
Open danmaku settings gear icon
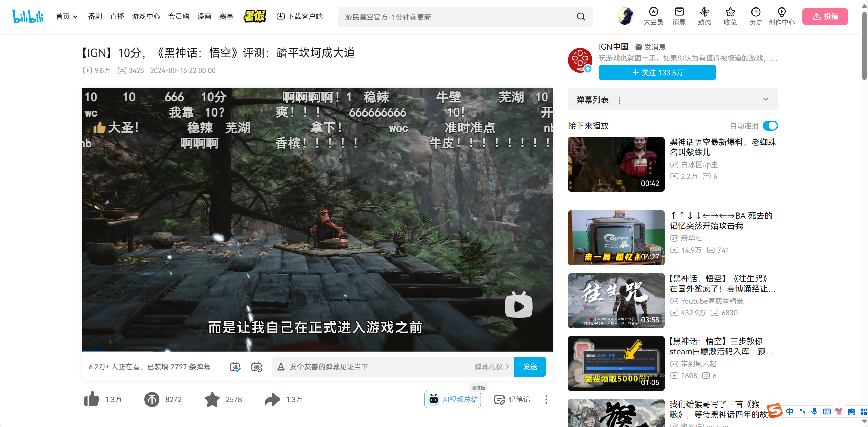[257, 367]
